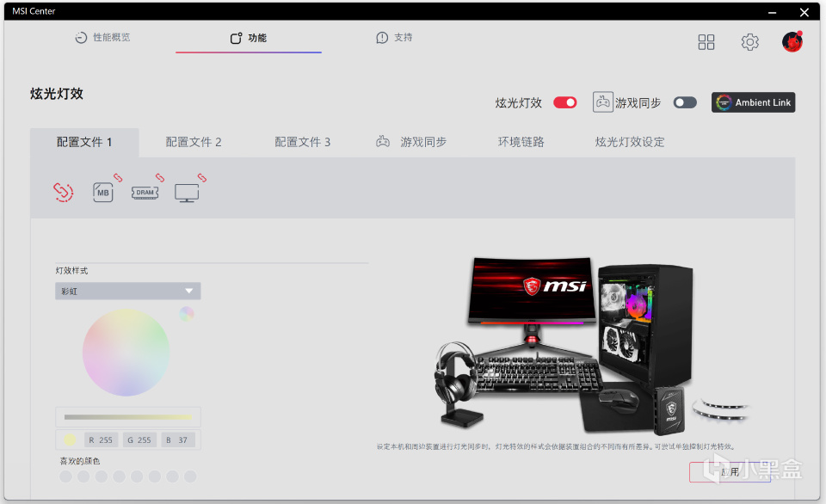Open the 环境链路 tab
This screenshot has width=826, height=504.
point(521,142)
